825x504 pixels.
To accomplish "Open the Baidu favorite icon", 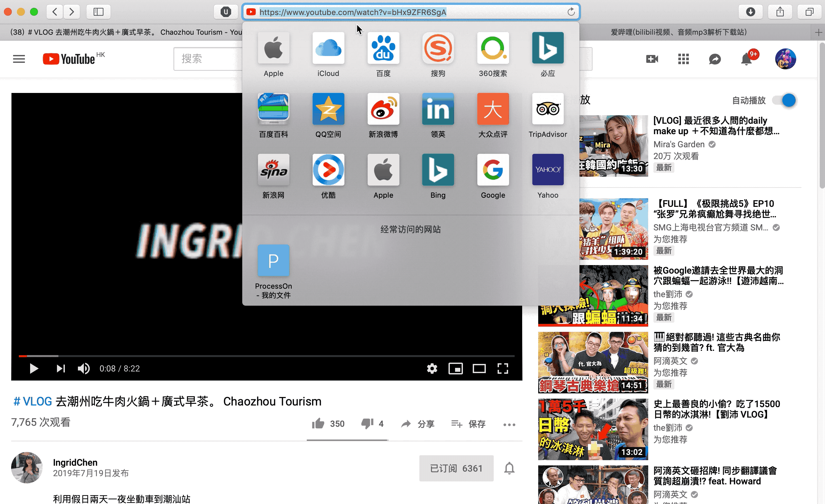I will coord(383,48).
